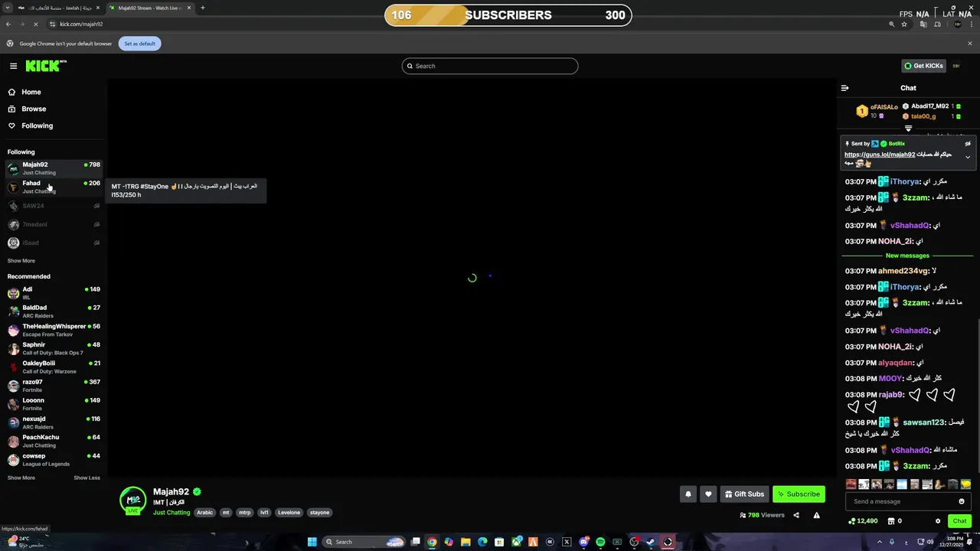Share the stream via share icon
The image size is (980, 551).
pos(796,515)
